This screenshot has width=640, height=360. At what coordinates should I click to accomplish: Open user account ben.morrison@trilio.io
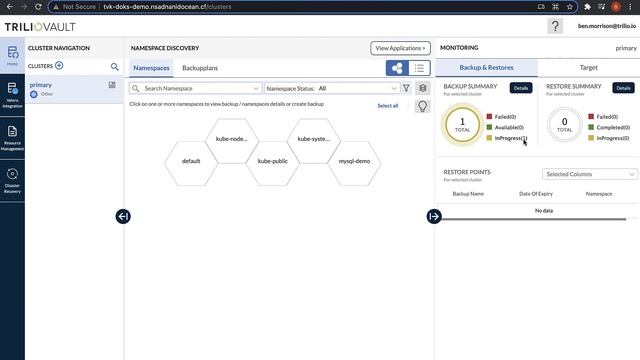(x=607, y=26)
